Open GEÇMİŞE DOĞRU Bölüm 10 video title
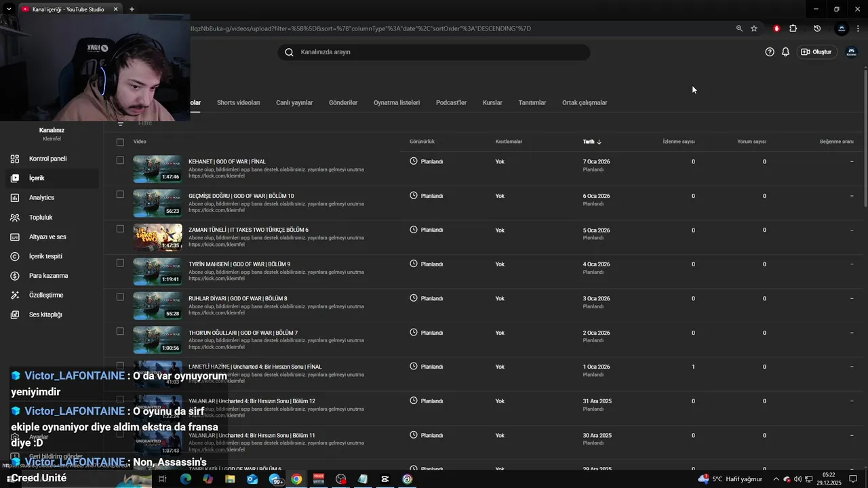This screenshot has height=488, width=868. (x=241, y=196)
